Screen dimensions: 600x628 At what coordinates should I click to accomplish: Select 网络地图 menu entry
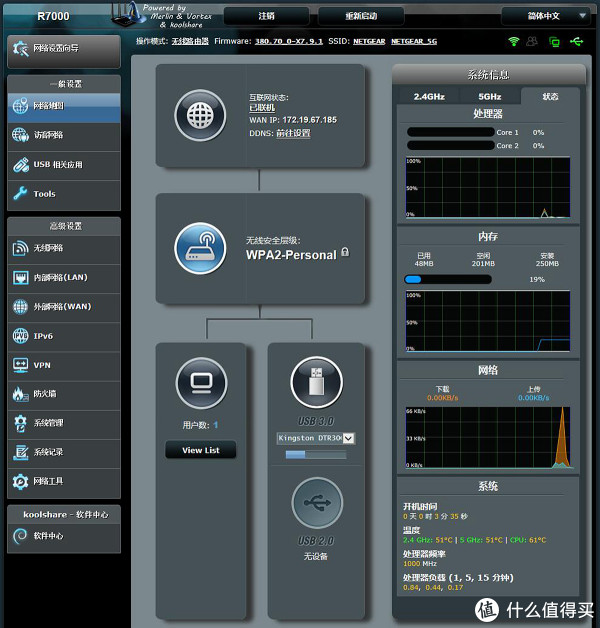coord(64,108)
